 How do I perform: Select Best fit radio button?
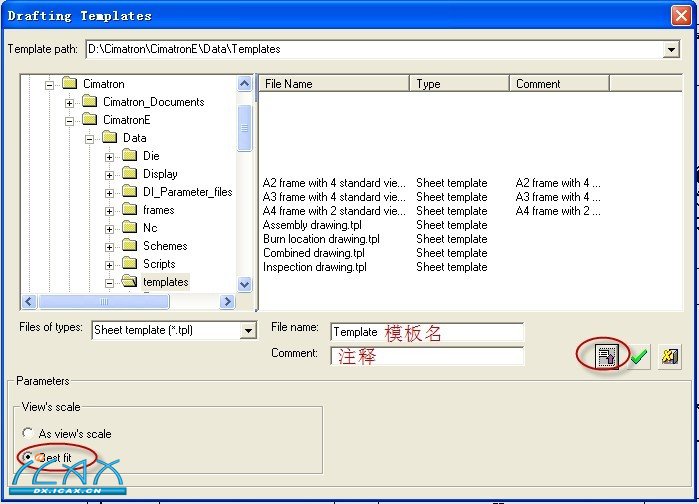(27, 457)
